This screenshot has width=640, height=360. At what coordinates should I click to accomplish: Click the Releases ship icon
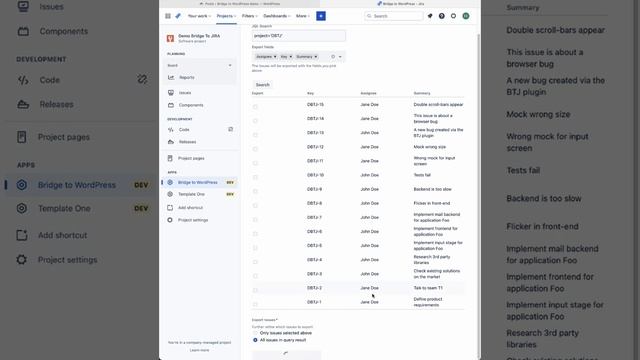(x=171, y=142)
